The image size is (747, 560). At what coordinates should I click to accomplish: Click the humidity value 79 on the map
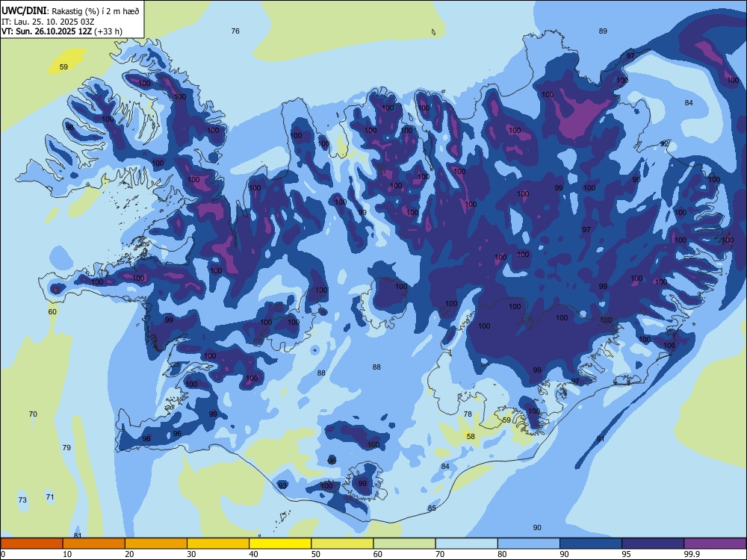pyautogui.click(x=66, y=447)
